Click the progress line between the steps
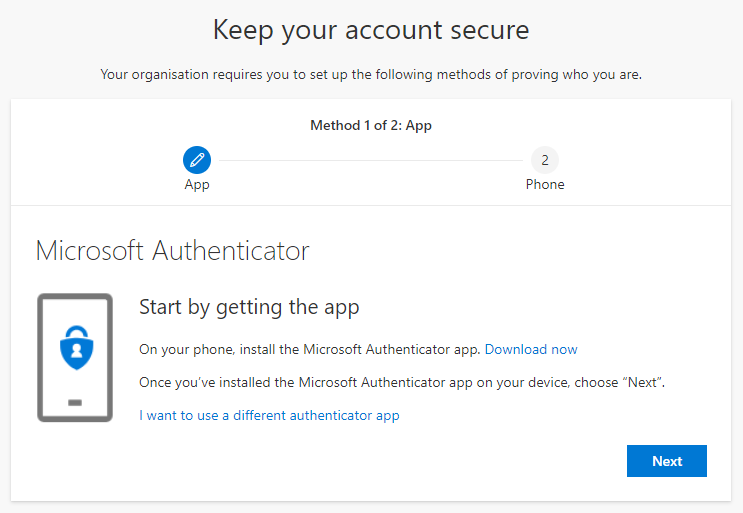 point(370,160)
